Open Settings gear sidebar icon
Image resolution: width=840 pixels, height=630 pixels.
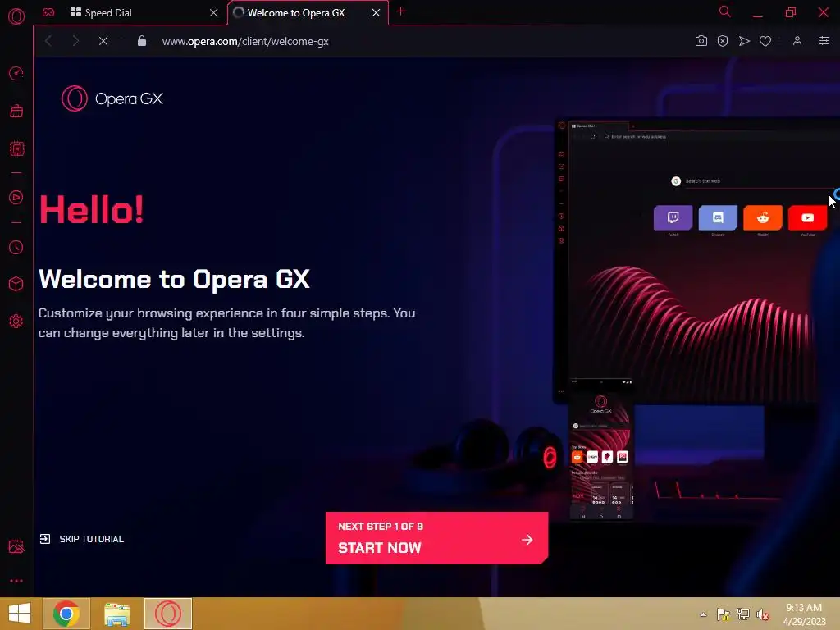tap(16, 321)
